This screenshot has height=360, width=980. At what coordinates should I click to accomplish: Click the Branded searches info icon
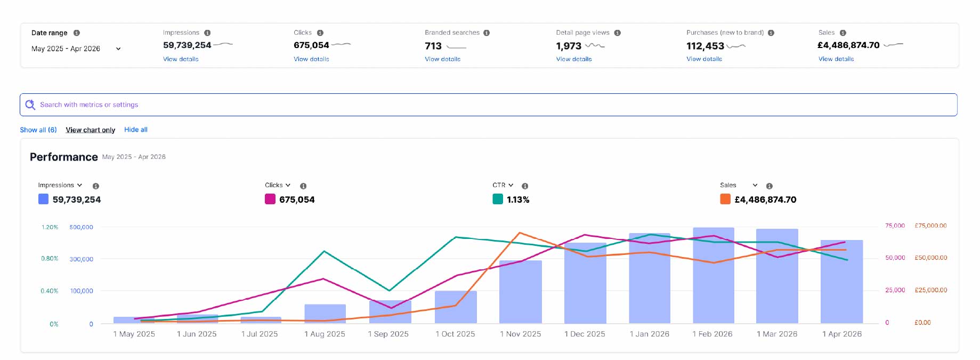click(487, 33)
